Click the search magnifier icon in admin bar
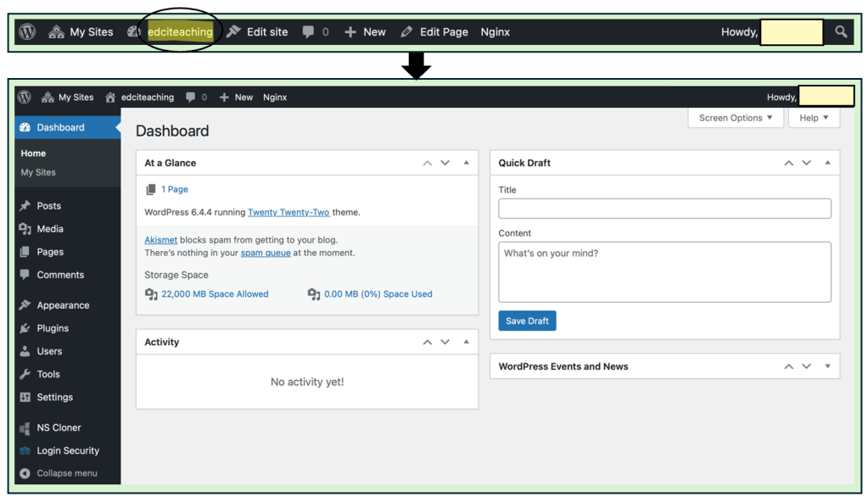The image size is (868, 503). [x=841, y=32]
